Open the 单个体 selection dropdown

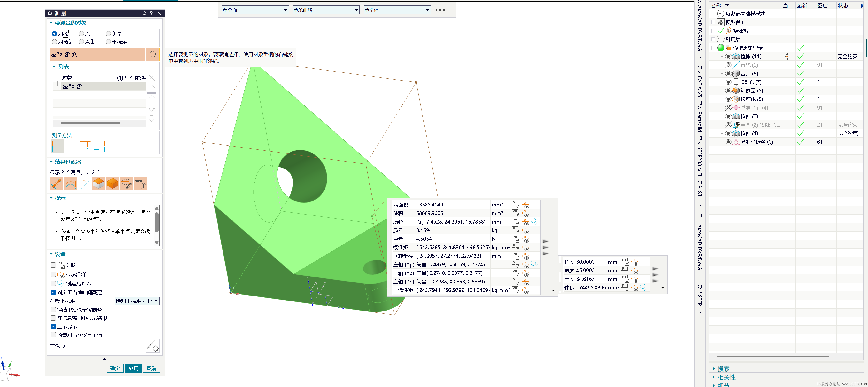(397, 10)
